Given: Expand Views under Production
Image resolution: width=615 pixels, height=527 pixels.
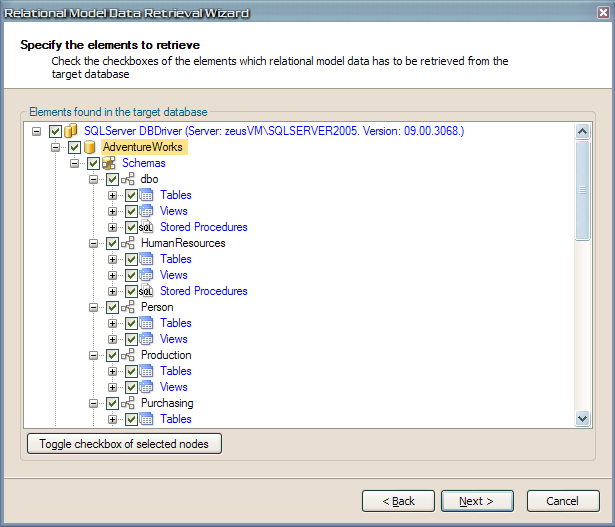Looking at the screenshot, I should point(113,387).
